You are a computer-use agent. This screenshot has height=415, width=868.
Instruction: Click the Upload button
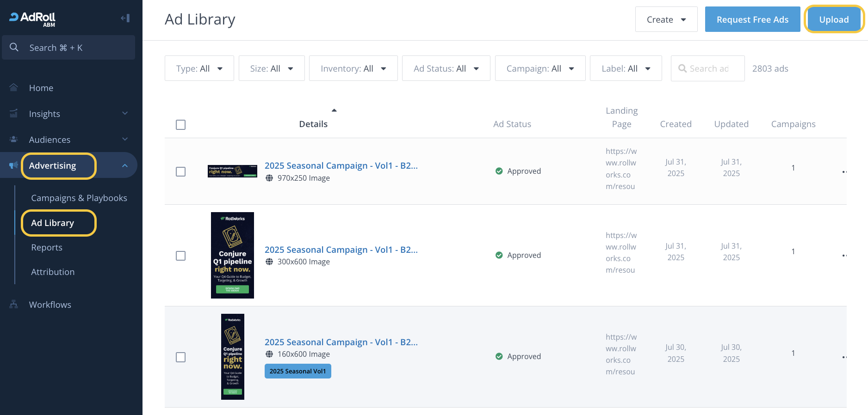point(834,19)
